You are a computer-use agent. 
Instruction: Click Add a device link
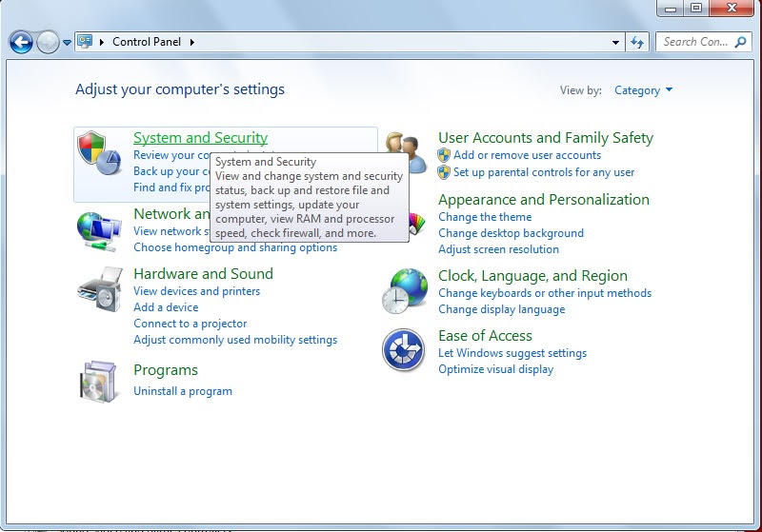(x=166, y=307)
